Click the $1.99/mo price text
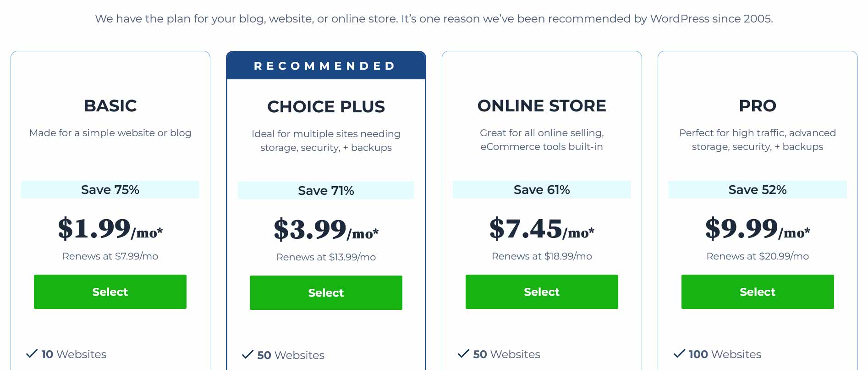The height and width of the screenshot is (370, 868). coord(110,229)
